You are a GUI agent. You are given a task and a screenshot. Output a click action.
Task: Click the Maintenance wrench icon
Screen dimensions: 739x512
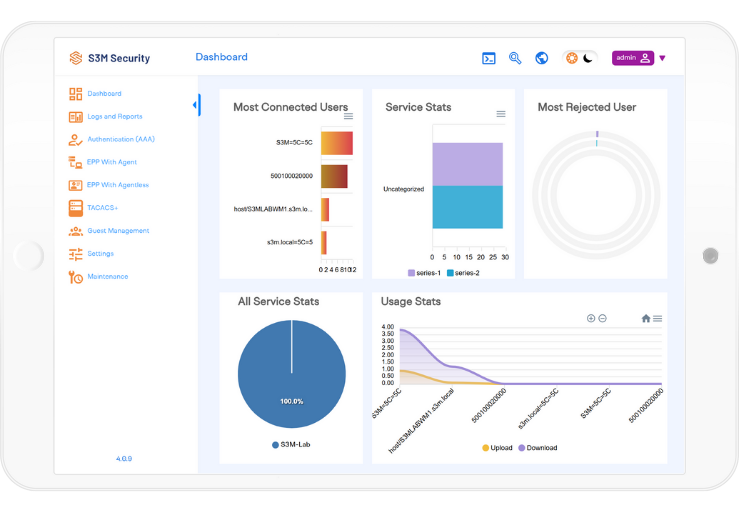[x=75, y=277]
